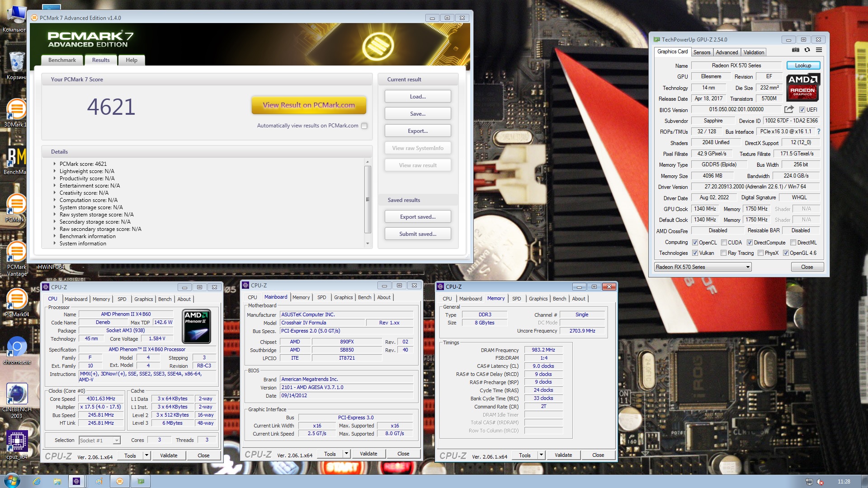
Task: Click the Load... button
Action: 418,97
